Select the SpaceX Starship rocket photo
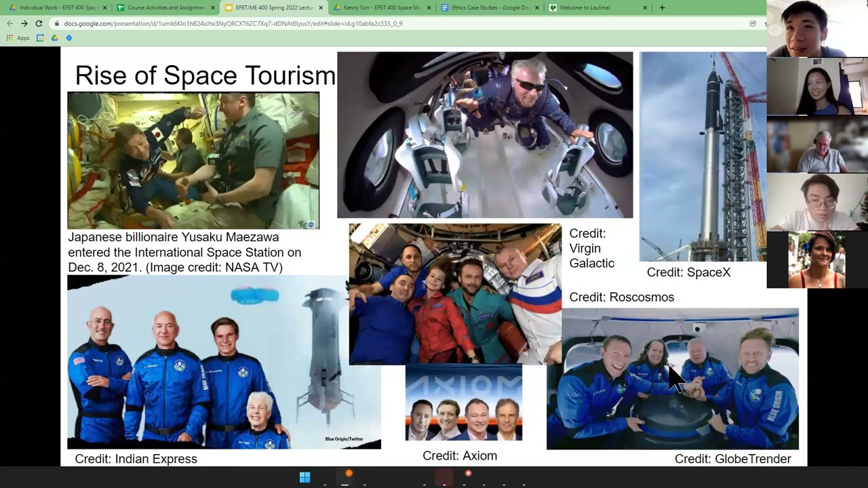868x488 pixels. [703, 157]
